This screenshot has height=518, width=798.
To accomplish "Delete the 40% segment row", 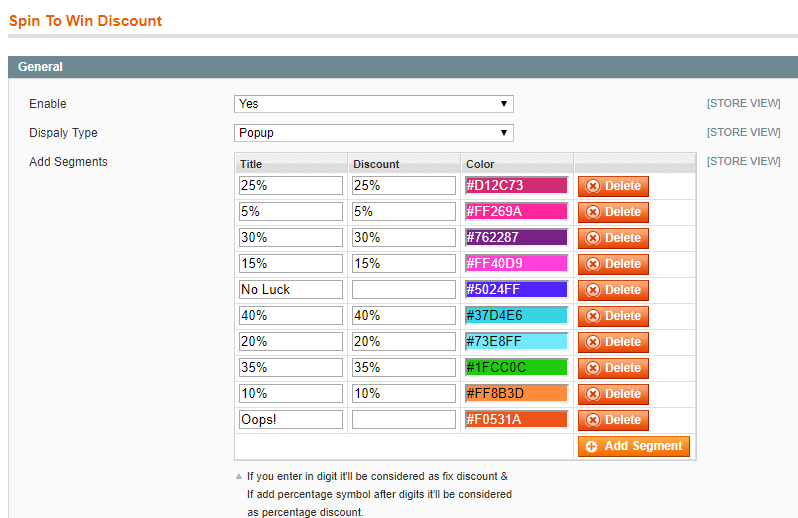I will click(612, 316).
